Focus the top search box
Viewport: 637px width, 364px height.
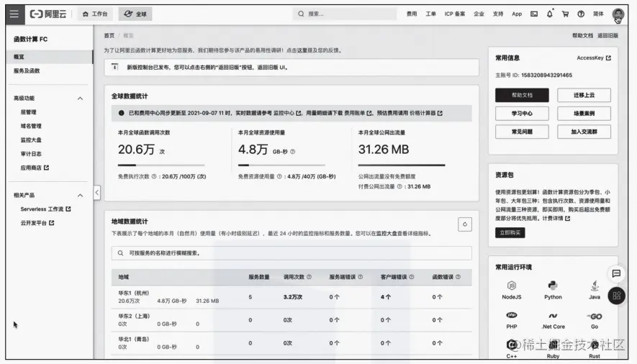click(345, 14)
